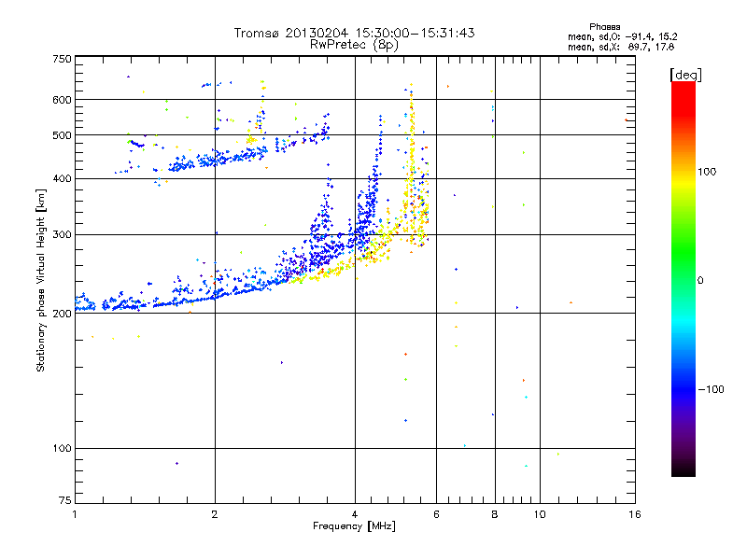Click the x-axis '4' tick label
Screen dimensions: 747x560
[x=355, y=514]
